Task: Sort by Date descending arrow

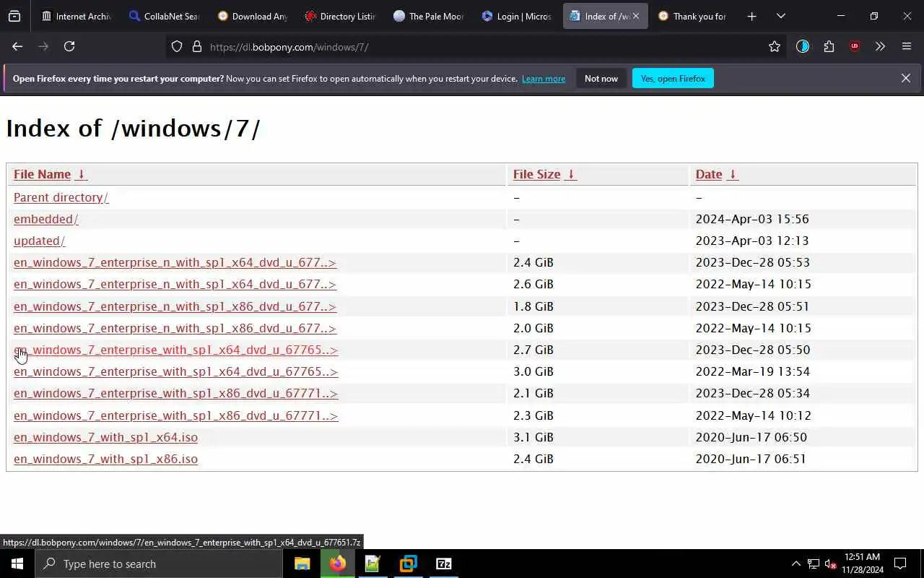Action: pos(733,174)
